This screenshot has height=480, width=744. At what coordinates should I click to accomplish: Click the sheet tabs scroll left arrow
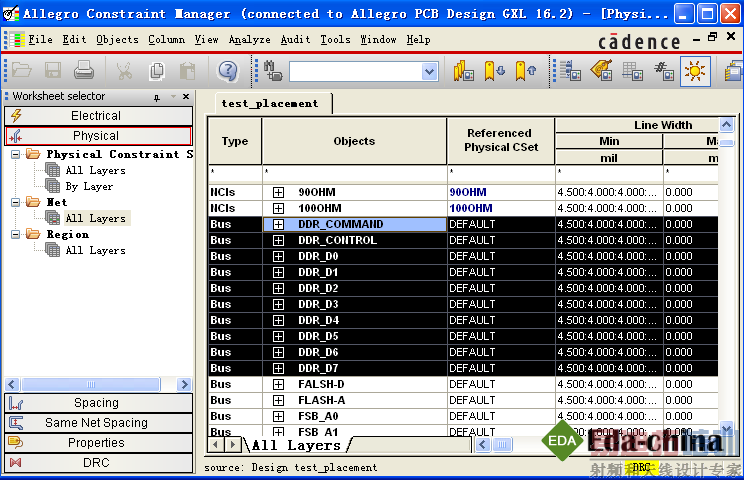pyautogui.click(x=216, y=445)
